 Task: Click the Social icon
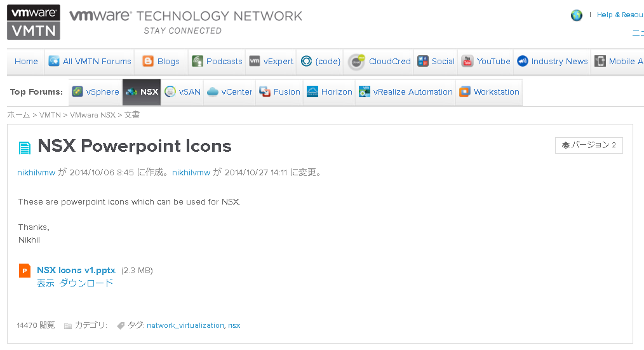423,61
